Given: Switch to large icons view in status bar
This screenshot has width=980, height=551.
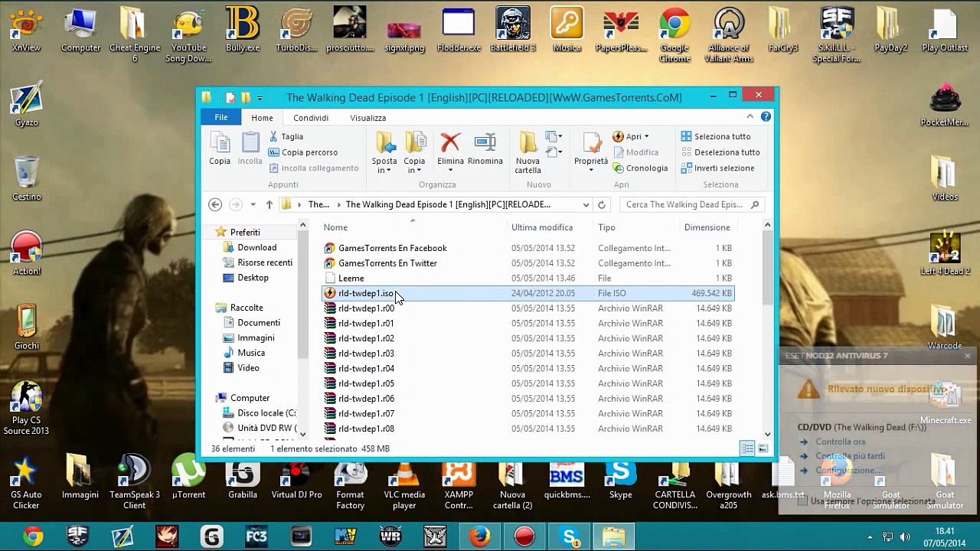Looking at the screenshot, I should (763, 448).
